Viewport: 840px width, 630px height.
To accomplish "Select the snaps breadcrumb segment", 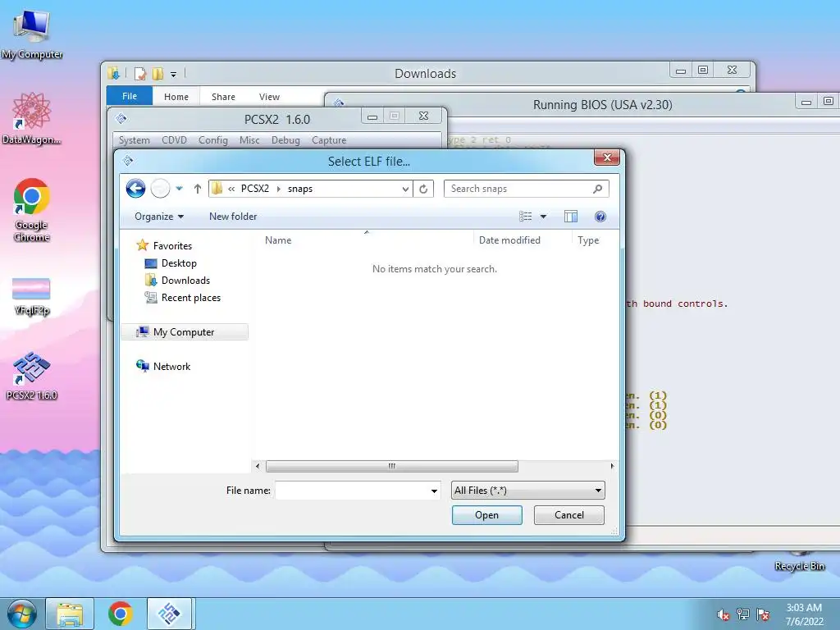I will tap(300, 189).
